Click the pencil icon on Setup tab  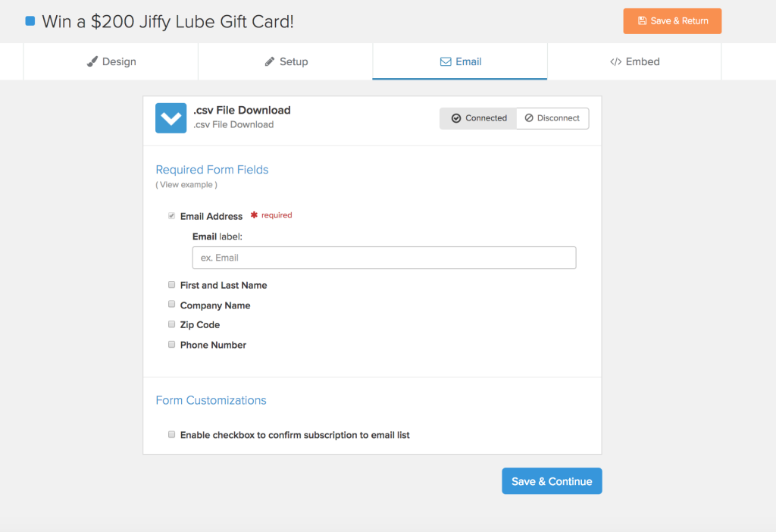(270, 61)
